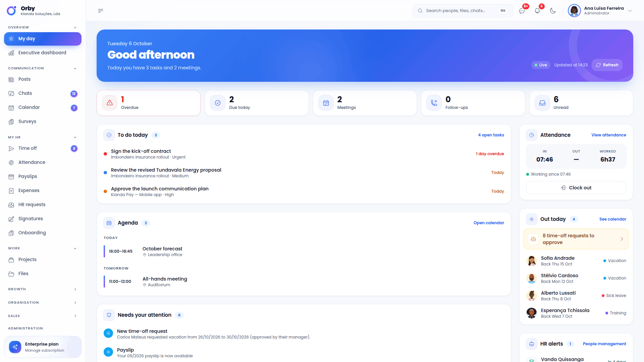The width and height of the screenshot is (644, 362).
Task: Collapse sidebar using the hamburger icon
Action: [x=101, y=11]
